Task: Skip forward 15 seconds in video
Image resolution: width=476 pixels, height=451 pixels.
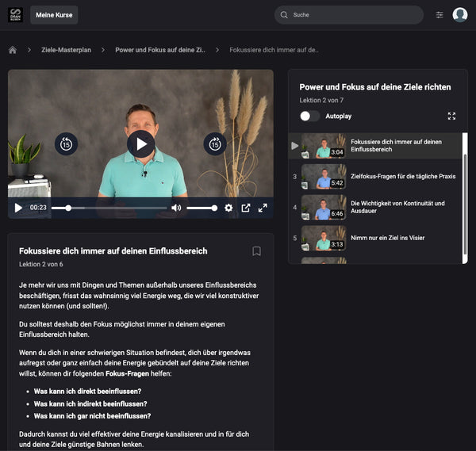Action: click(214, 143)
